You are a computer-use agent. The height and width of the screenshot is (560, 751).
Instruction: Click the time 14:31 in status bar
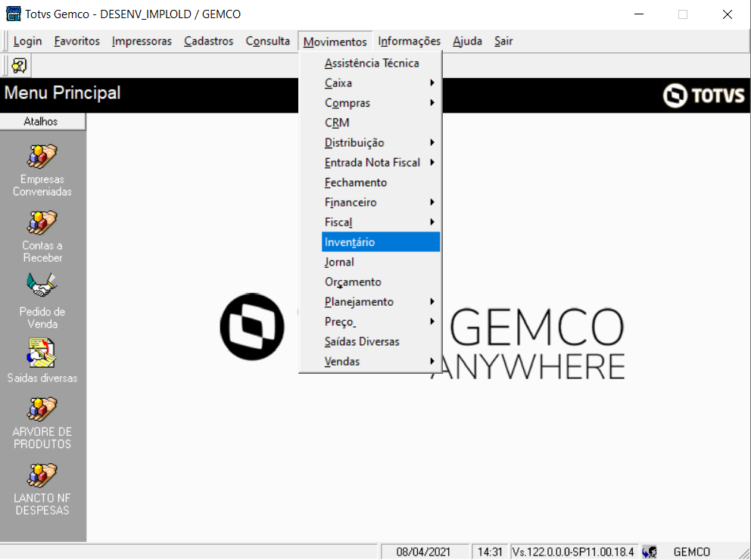[490, 552]
